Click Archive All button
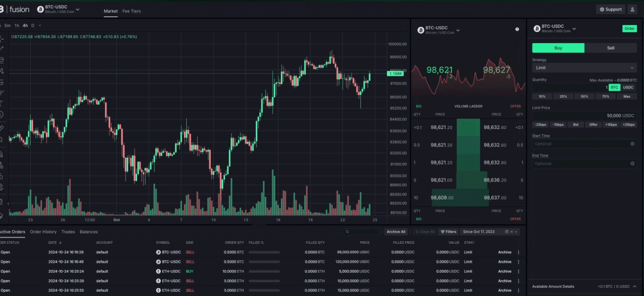644x296 pixels. pos(396,232)
